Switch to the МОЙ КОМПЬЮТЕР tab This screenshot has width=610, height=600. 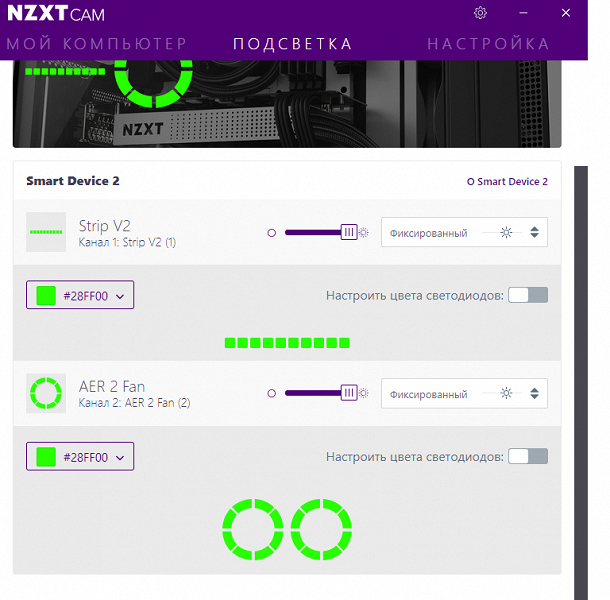tap(96, 44)
